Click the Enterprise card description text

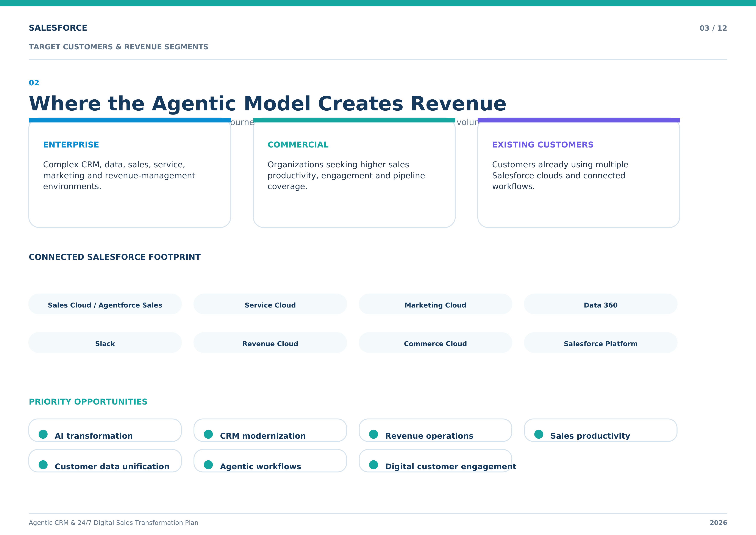pyautogui.click(x=119, y=176)
